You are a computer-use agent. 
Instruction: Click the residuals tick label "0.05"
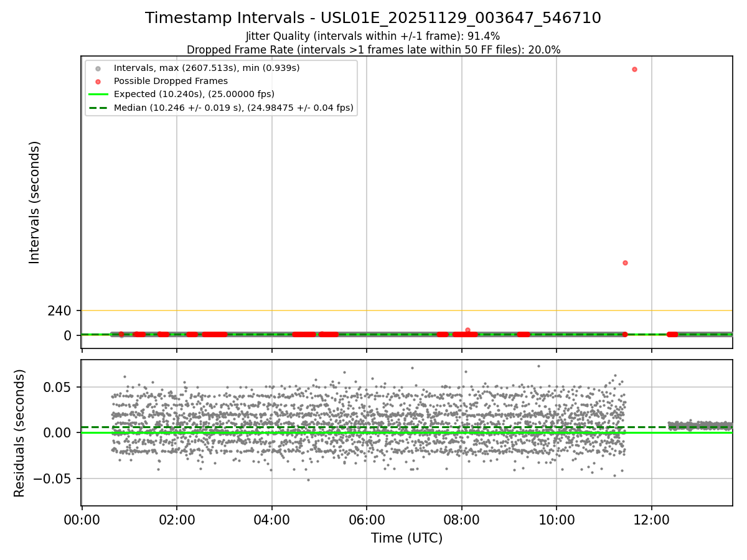[x=58, y=387]
